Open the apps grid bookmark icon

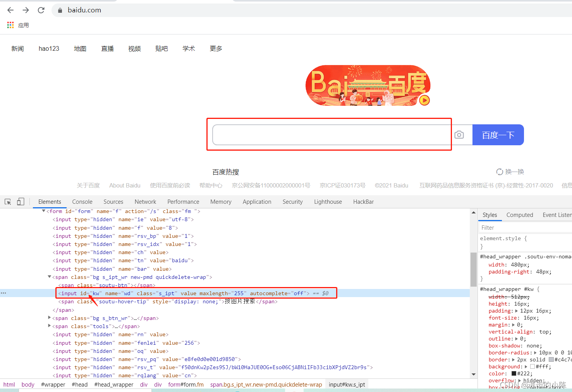point(10,25)
